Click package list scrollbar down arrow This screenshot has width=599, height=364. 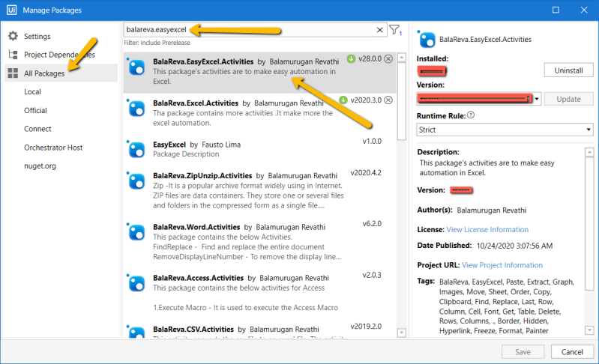[402, 333]
